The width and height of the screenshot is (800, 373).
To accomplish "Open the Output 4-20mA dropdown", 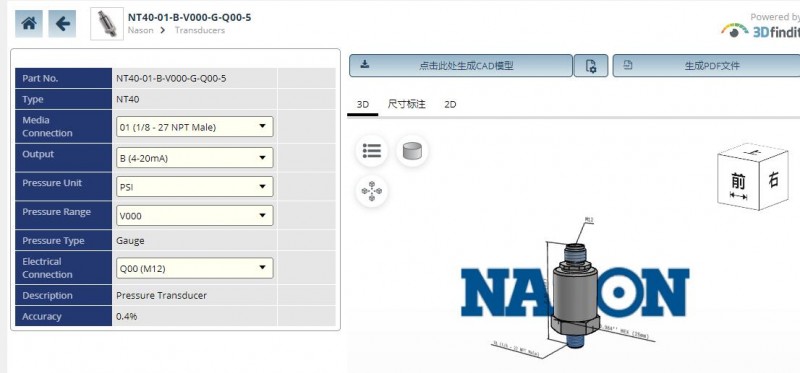I will pyautogui.click(x=194, y=158).
